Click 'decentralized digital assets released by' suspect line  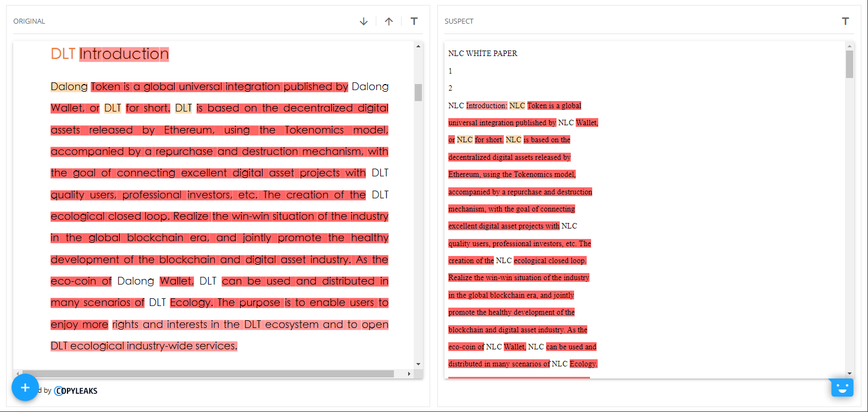(509, 157)
